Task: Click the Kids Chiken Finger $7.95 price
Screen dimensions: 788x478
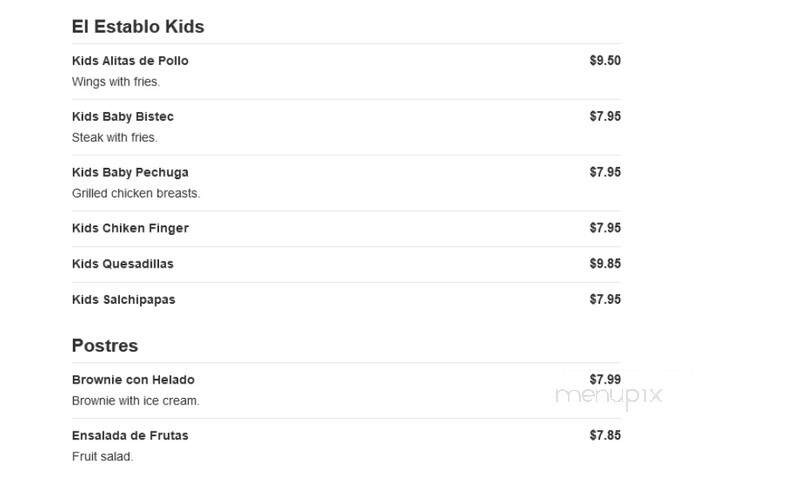Action: click(605, 228)
